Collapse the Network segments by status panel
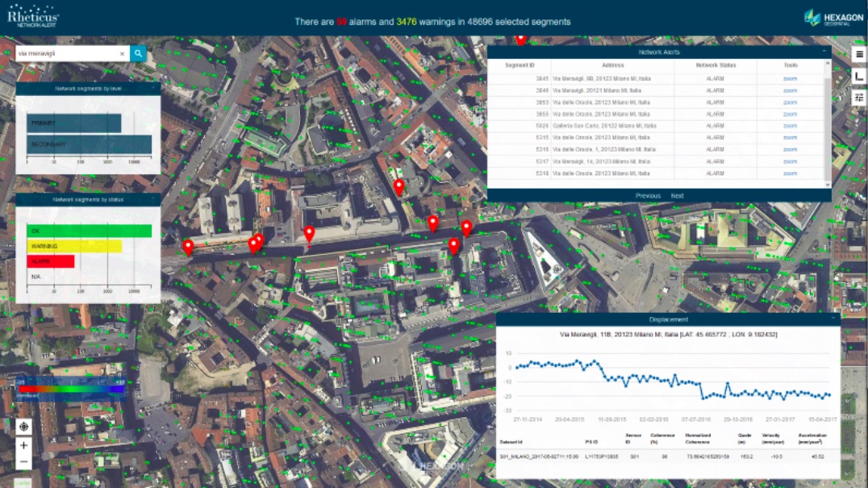 pyautogui.click(x=153, y=199)
